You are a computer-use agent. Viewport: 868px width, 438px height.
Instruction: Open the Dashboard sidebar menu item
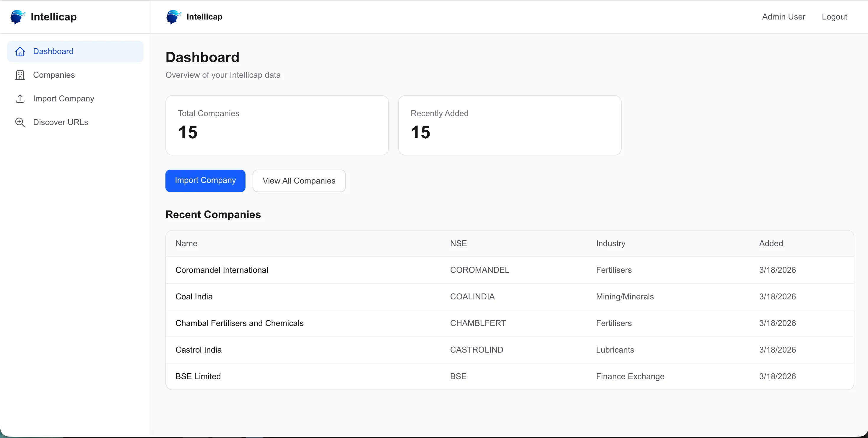tap(75, 51)
